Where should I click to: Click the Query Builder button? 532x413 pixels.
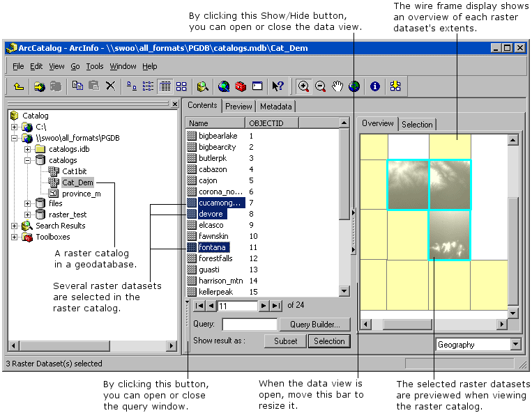coord(314,325)
